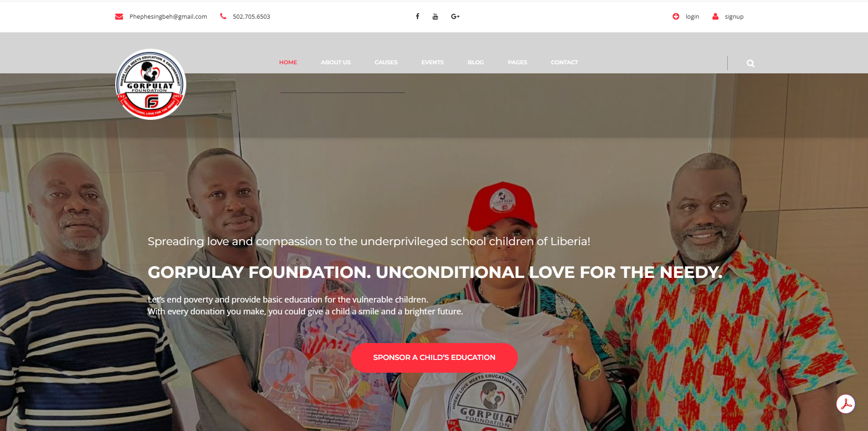The height and width of the screenshot is (431, 868).
Task: Open the ABOUT US menu
Action: pyautogui.click(x=336, y=62)
